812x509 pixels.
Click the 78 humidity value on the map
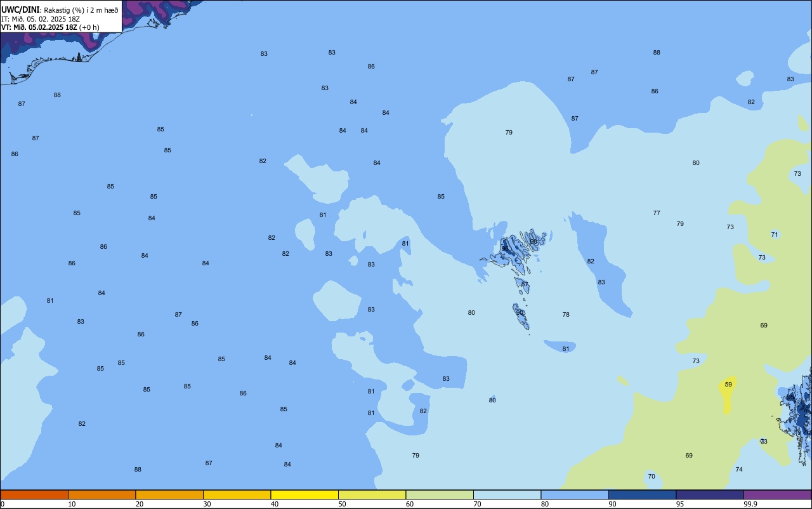566,315
